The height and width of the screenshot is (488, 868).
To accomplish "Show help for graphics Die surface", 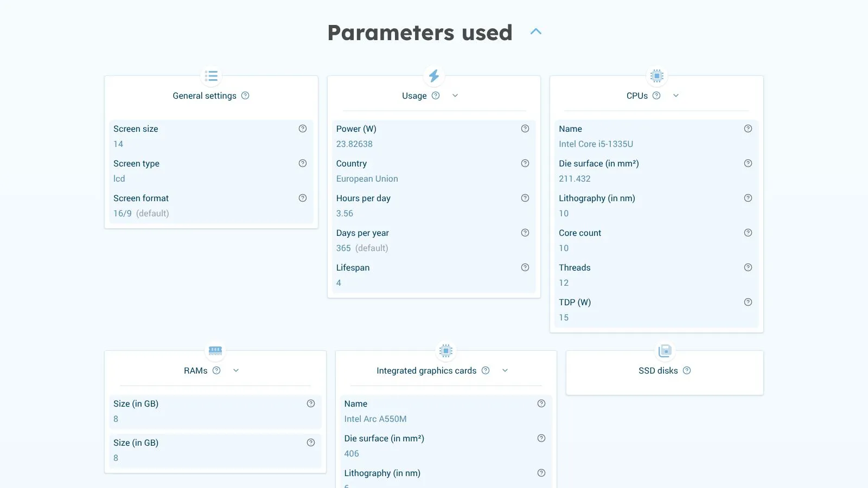I will tap(541, 438).
